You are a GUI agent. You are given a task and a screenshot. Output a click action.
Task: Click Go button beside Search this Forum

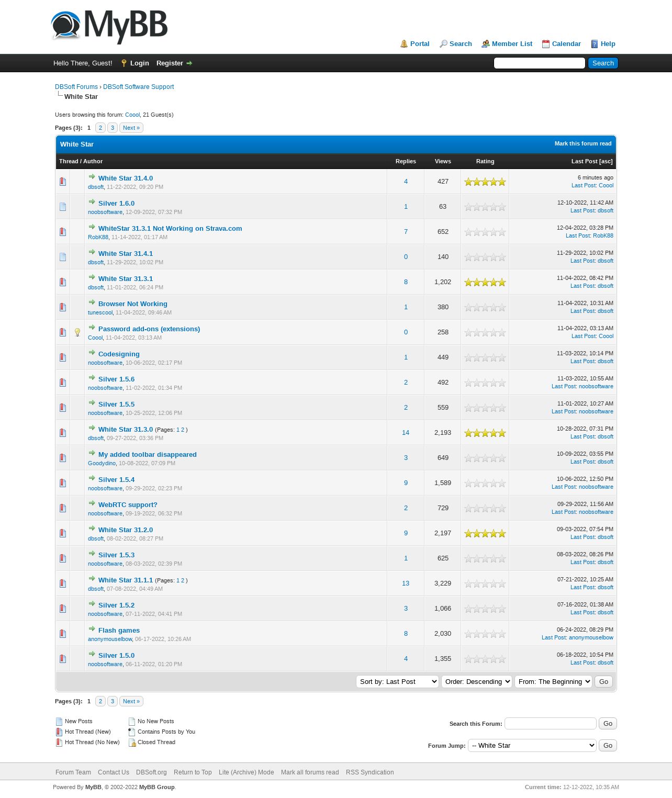(x=608, y=724)
